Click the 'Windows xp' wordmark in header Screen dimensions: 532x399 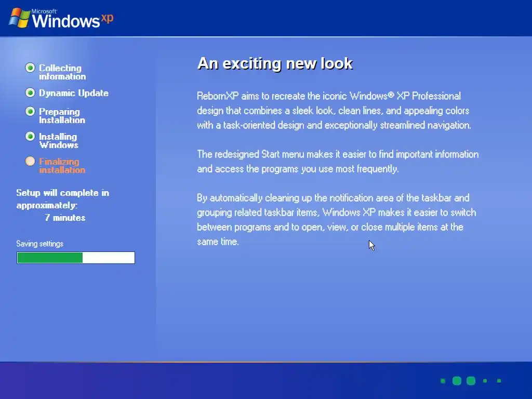73,19
